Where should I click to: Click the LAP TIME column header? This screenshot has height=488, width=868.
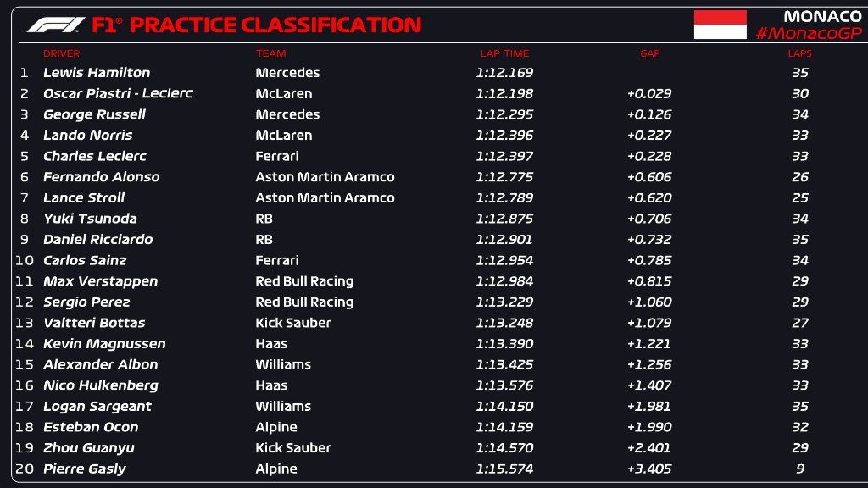coord(504,53)
